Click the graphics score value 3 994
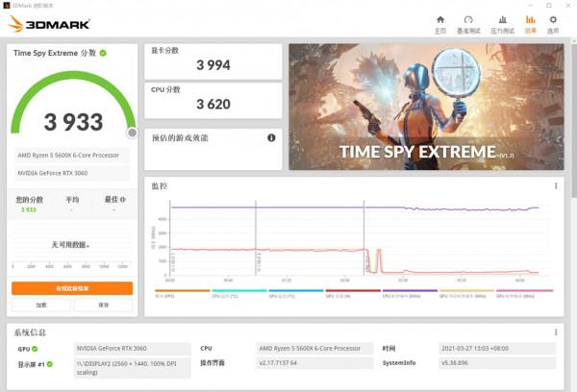577x392 pixels. 213,65
